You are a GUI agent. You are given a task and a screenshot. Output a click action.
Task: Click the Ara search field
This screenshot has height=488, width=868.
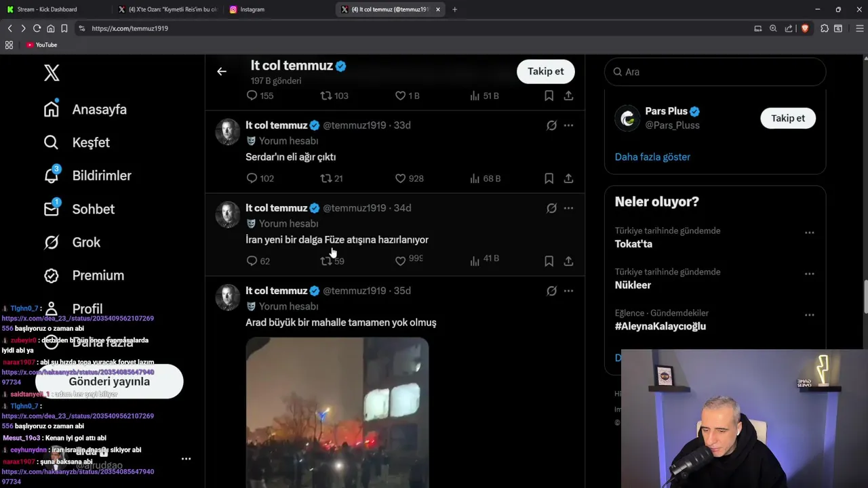[x=715, y=72]
